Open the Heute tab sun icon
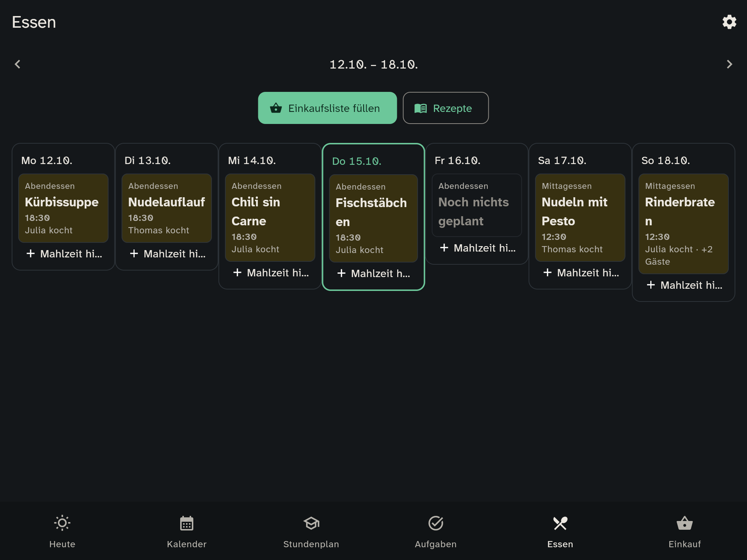Image resolution: width=747 pixels, height=560 pixels. (62, 523)
